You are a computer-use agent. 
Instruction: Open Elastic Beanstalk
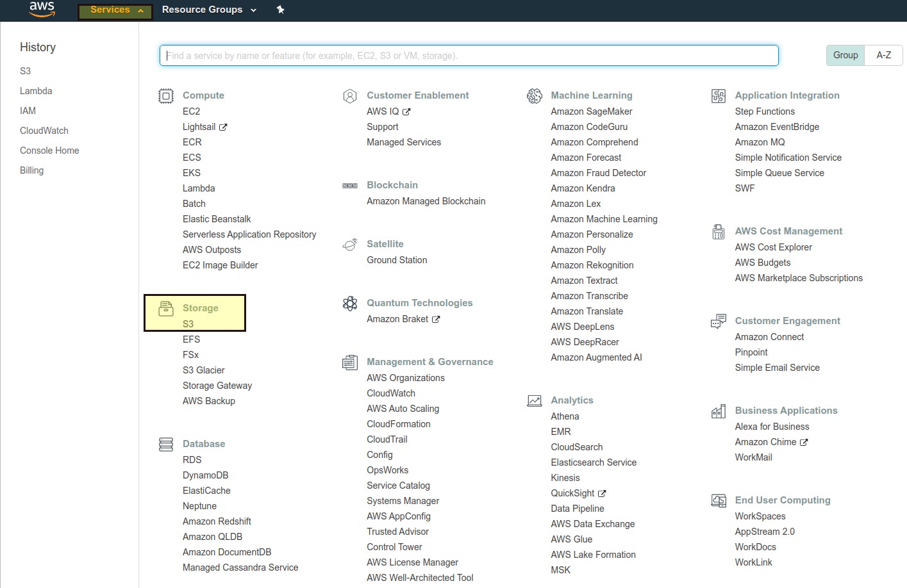point(217,219)
